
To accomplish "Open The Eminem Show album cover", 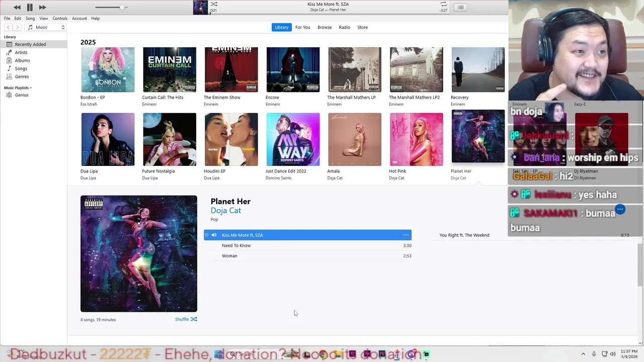I will click(x=231, y=70).
